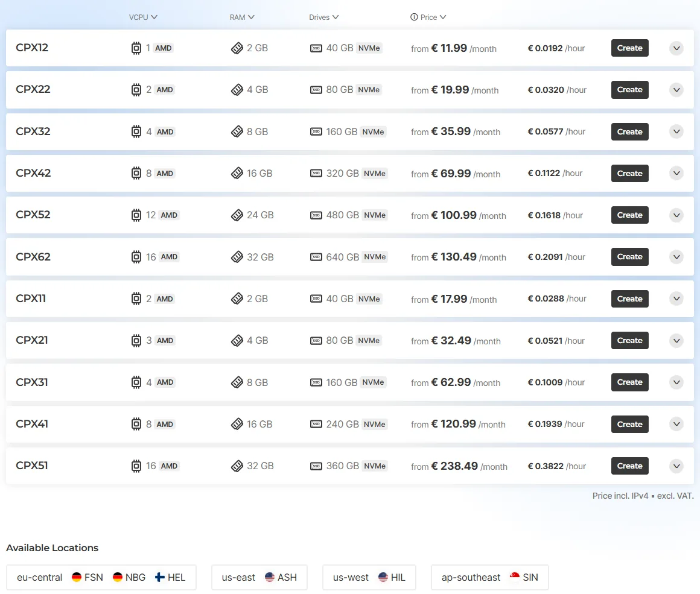Expand details for the CPX62 plan
This screenshot has height=594, width=700.
point(676,257)
